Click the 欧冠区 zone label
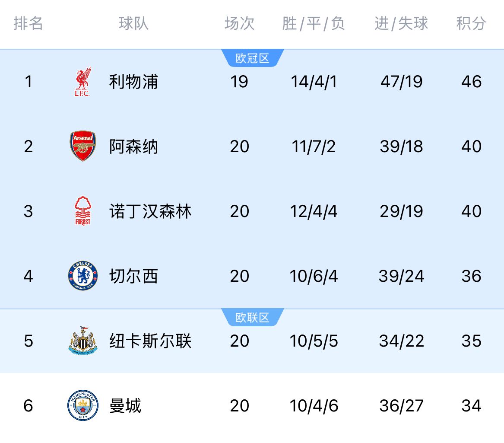504x443 pixels. point(252,58)
